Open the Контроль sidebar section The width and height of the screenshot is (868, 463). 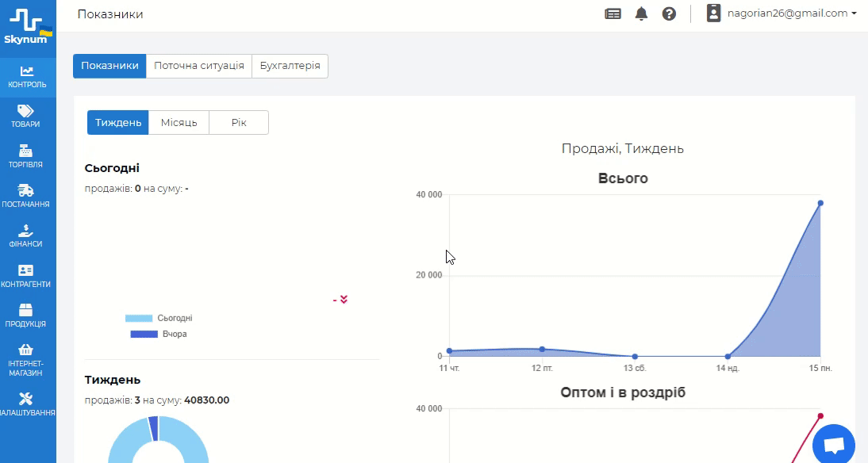point(28,78)
